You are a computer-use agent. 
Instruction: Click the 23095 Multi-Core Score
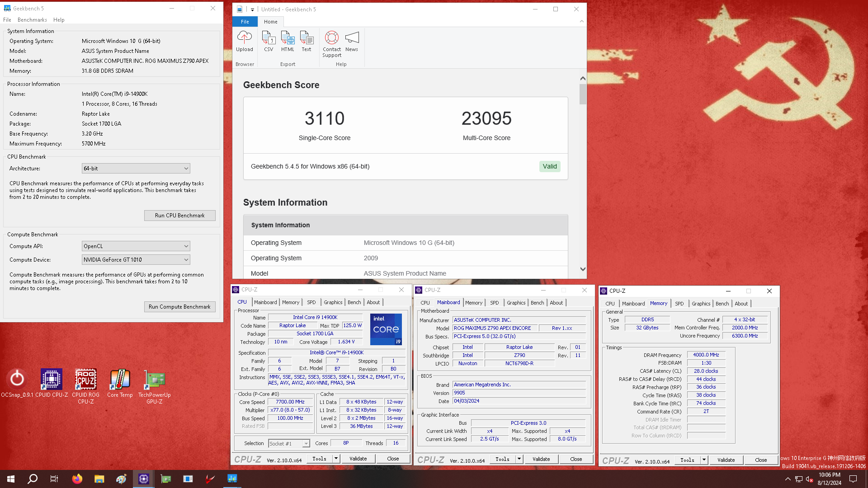tap(486, 119)
